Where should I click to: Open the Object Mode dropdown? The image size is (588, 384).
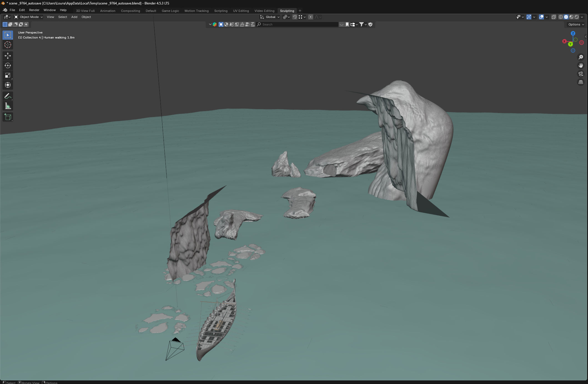(x=29, y=17)
